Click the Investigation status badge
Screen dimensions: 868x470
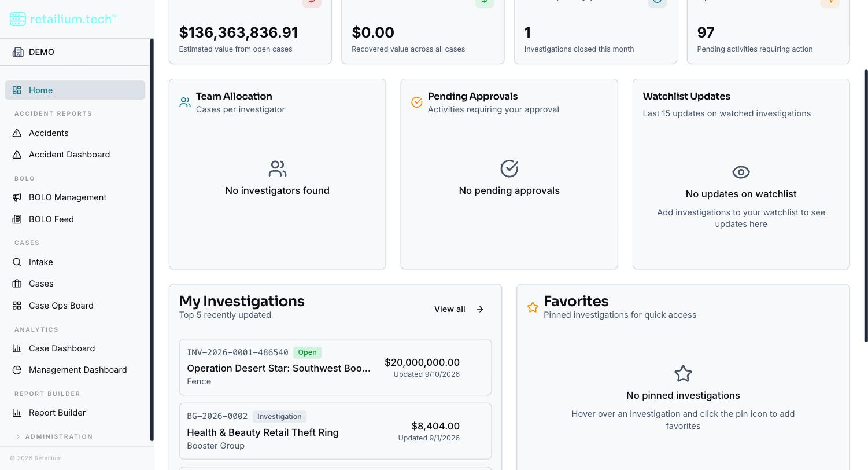tap(279, 417)
